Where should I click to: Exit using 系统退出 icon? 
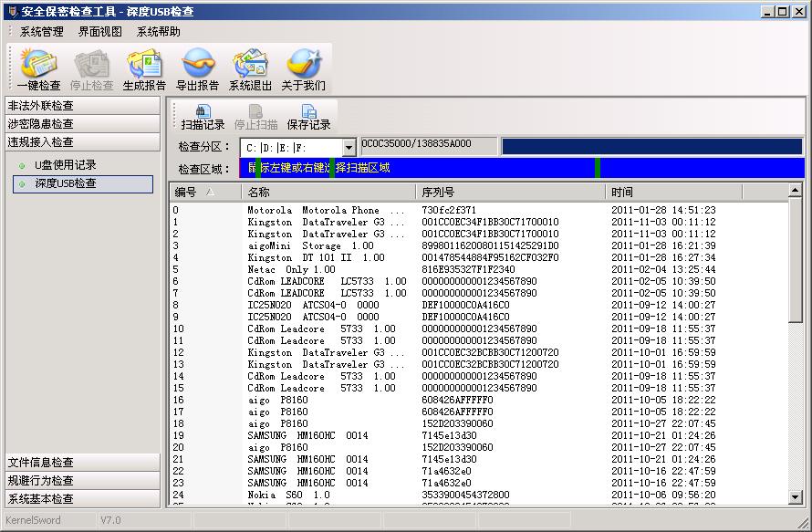250,70
